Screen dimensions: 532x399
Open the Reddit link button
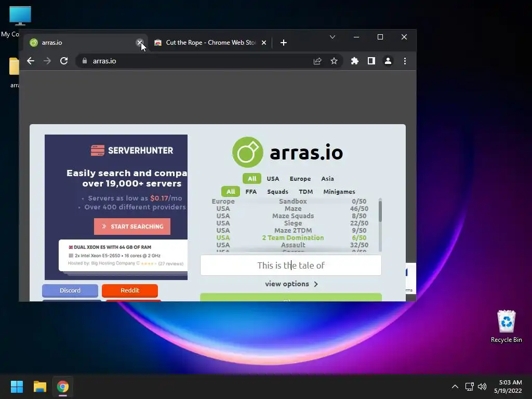point(129,290)
